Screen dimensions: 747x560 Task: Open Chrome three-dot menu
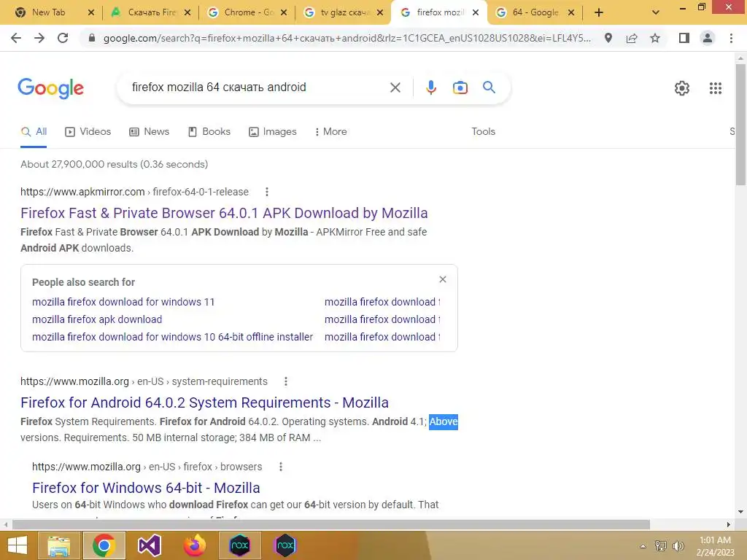[731, 38]
